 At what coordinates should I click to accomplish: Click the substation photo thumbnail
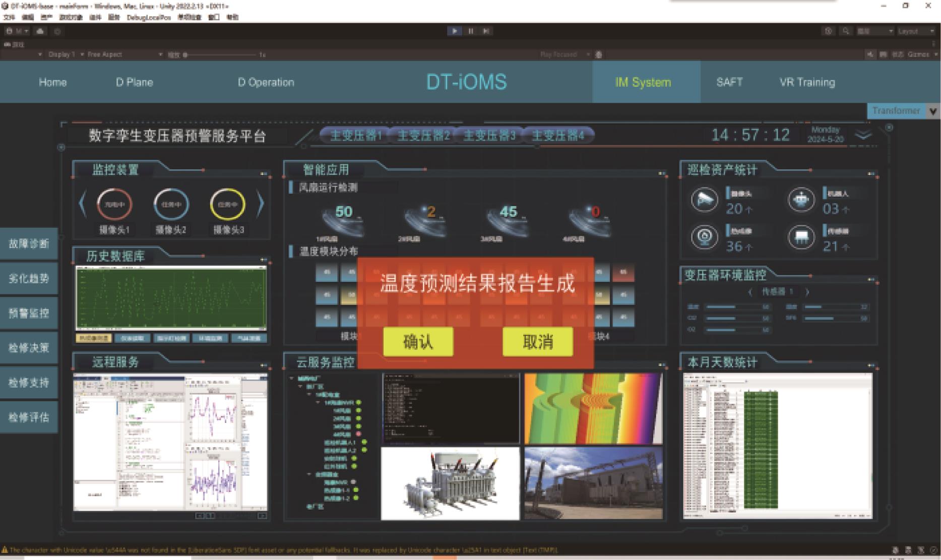click(x=593, y=483)
